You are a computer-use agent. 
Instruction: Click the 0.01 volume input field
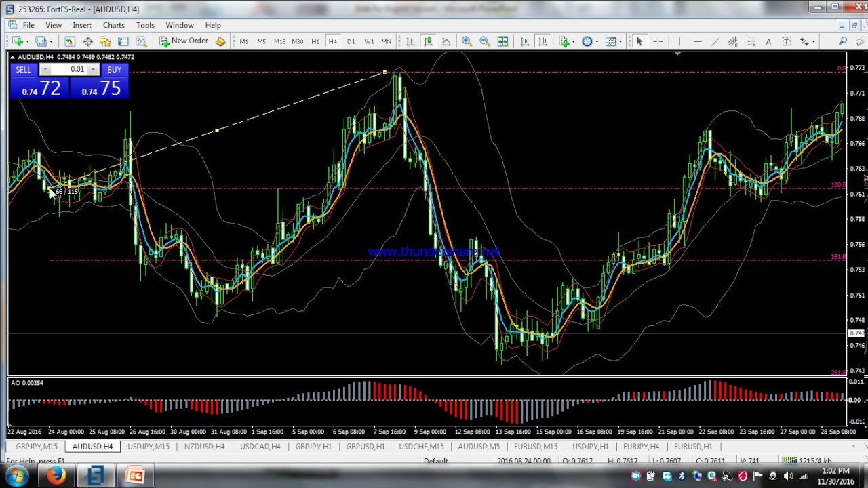point(69,69)
